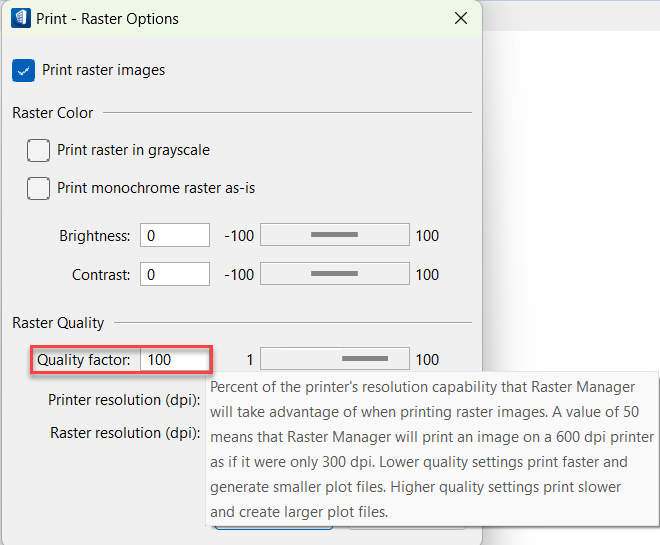The image size is (660, 545).
Task: Tick Print monochrome raster as-is
Action: pos(39,187)
